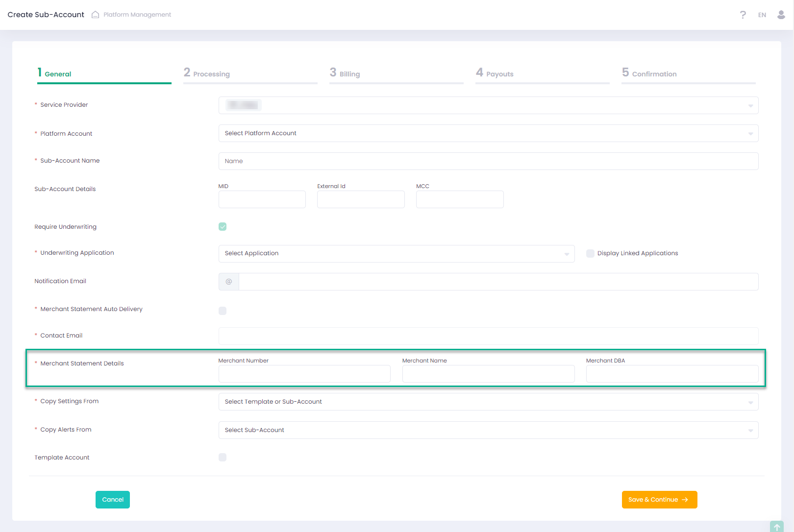This screenshot has width=794, height=532.
Task: Expand the Underwriting Application dropdown
Action: coord(396,254)
